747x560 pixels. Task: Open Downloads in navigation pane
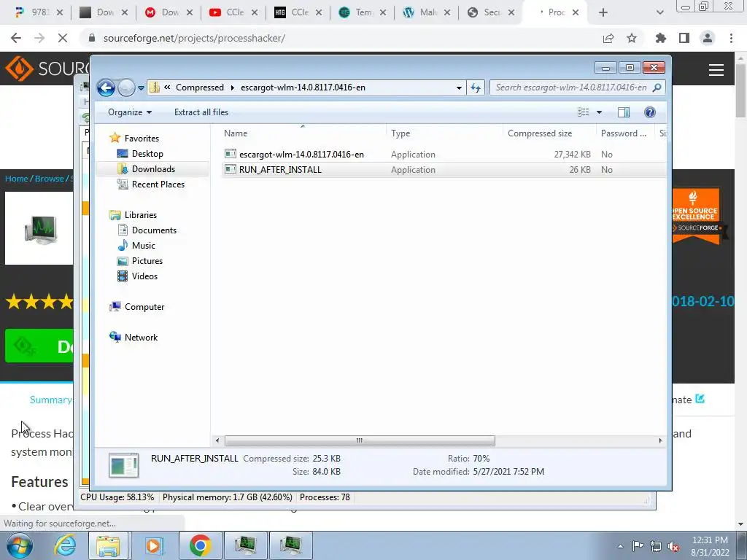pyautogui.click(x=153, y=169)
